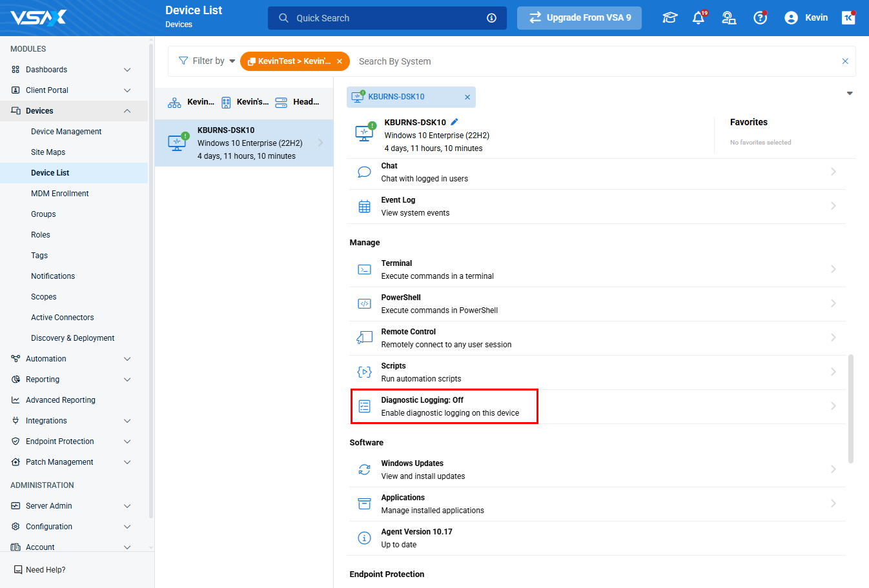Click the group server icon near Head...

(x=281, y=102)
